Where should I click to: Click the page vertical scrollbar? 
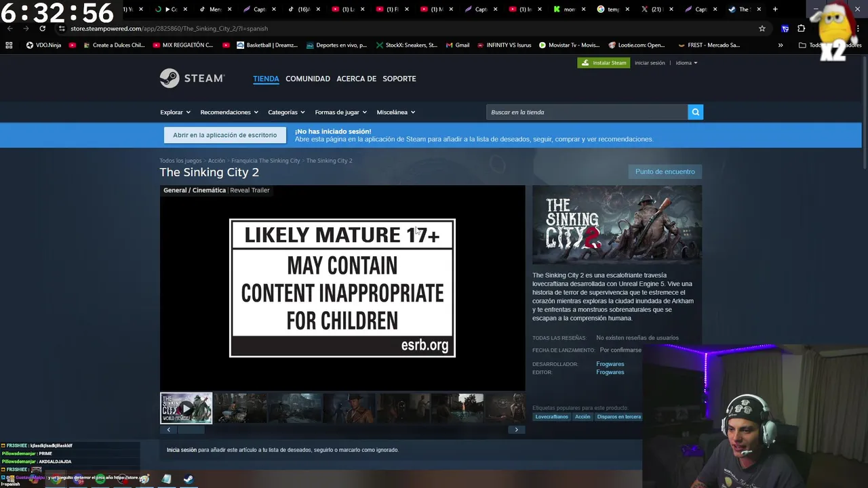[864, 112]
